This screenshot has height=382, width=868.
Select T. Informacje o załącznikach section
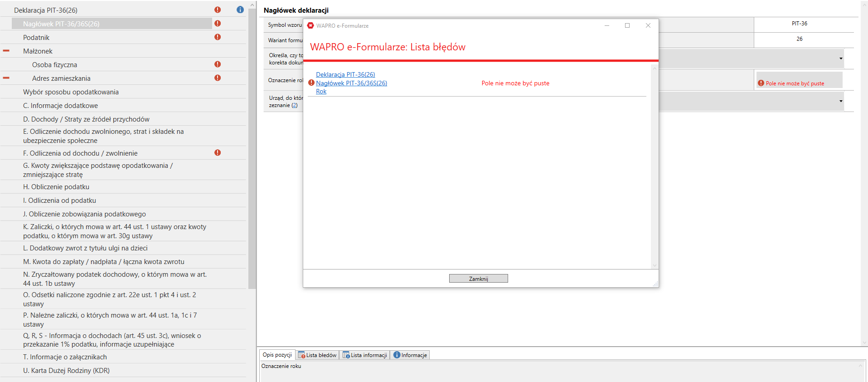click(65, 357)
